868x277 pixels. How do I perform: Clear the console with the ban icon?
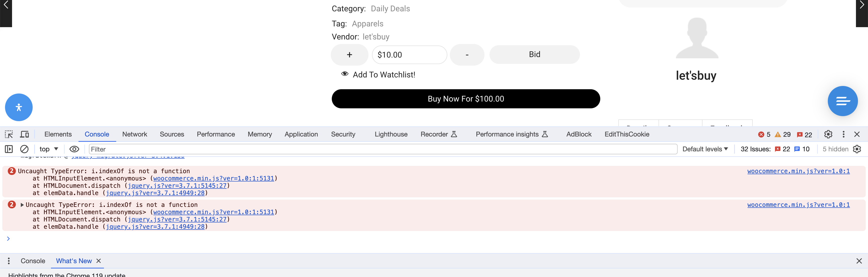click(24, 149)
